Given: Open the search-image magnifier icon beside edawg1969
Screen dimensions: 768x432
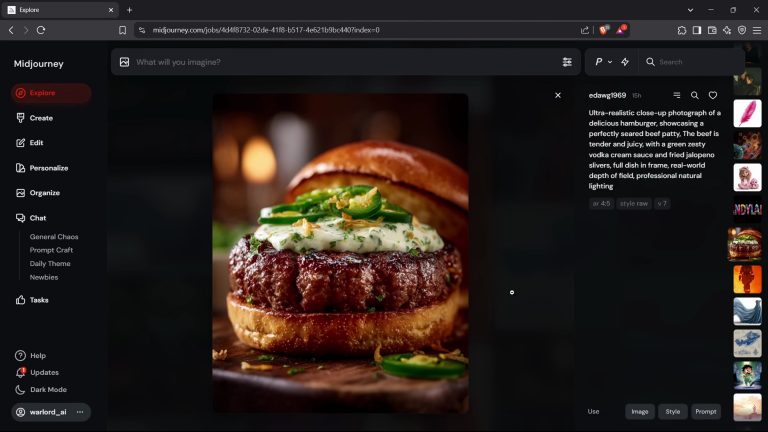Looking at the screenshot, I should click(695, 96).
